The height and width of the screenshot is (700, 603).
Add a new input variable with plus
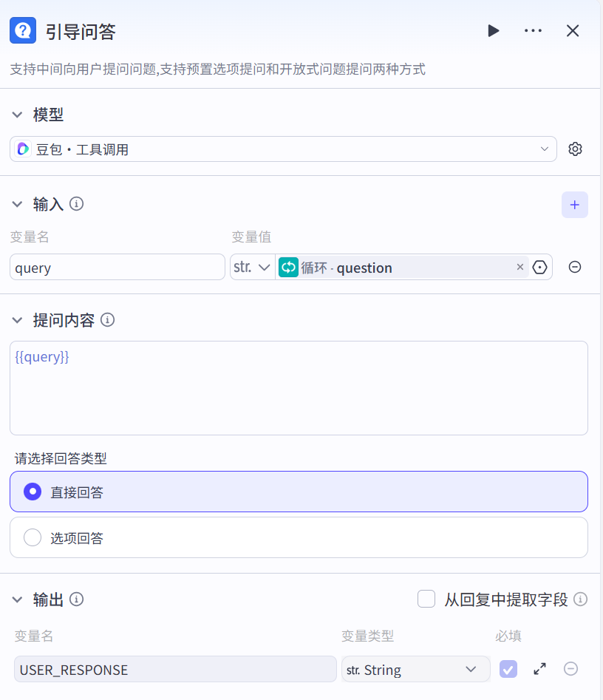pos(574,205)
